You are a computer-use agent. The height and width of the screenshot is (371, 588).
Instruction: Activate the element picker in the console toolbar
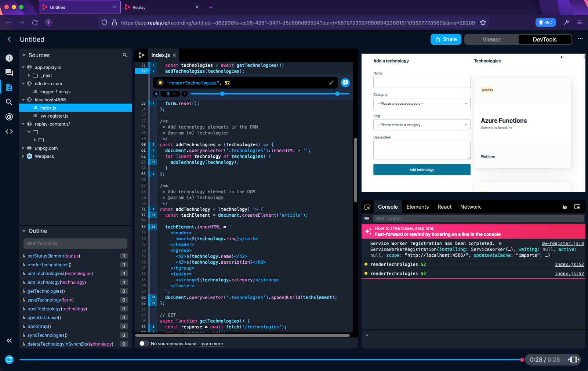coord(367,207)
